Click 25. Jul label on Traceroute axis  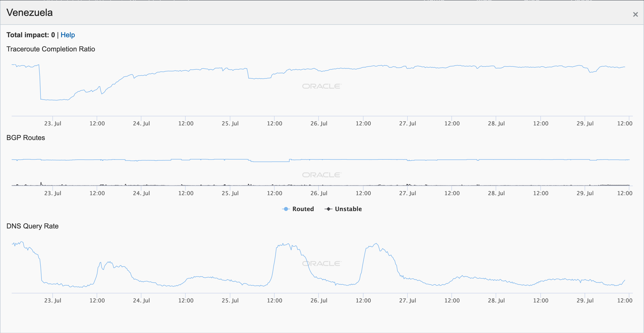[x=230, y=123]
